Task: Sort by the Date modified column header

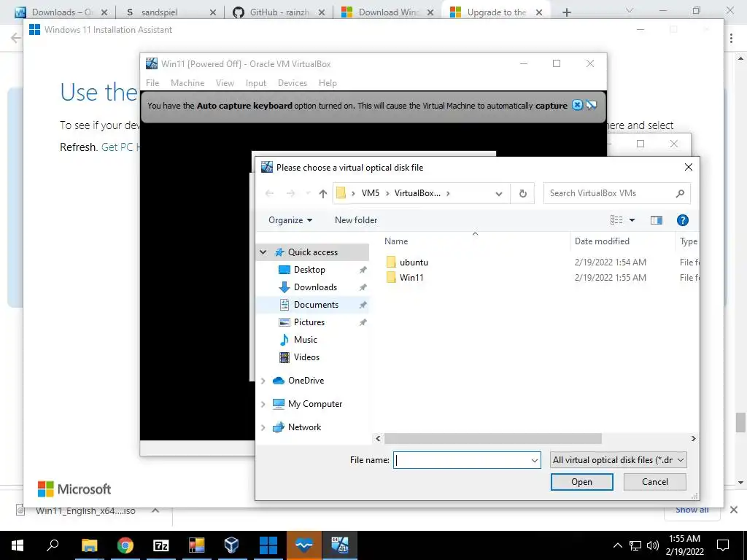Action: tap(602, 241)
